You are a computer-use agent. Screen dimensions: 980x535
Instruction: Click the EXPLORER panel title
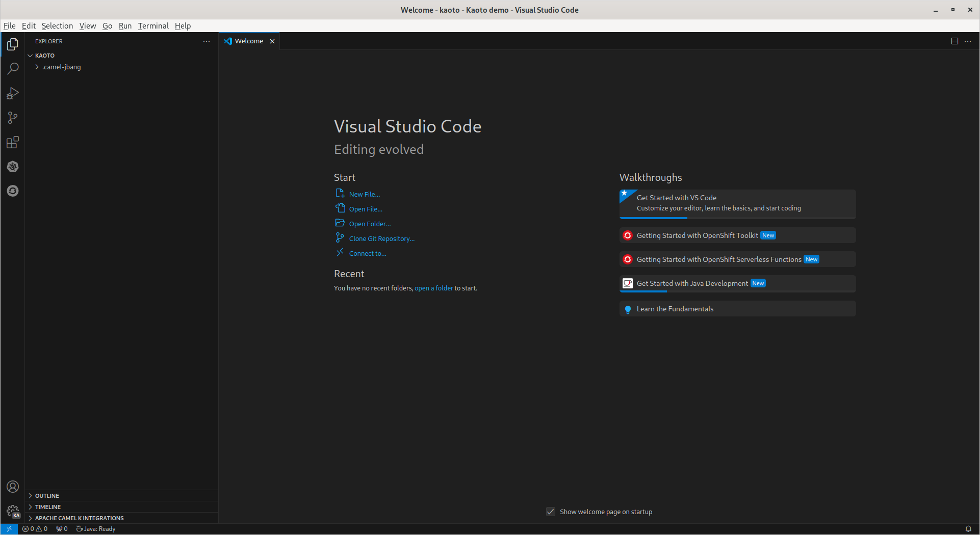pyautogui.click(x=49, y=41)
